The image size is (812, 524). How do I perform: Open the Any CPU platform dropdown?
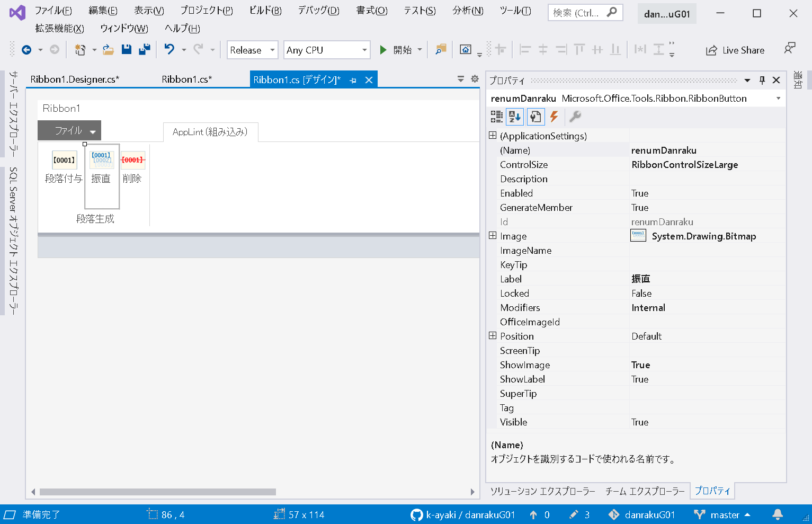326,50
